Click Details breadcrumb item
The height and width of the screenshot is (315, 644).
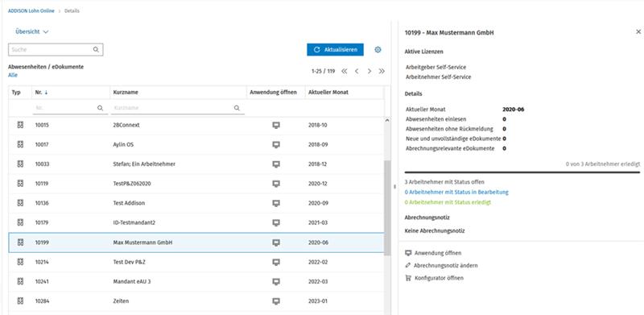[72, 11]
